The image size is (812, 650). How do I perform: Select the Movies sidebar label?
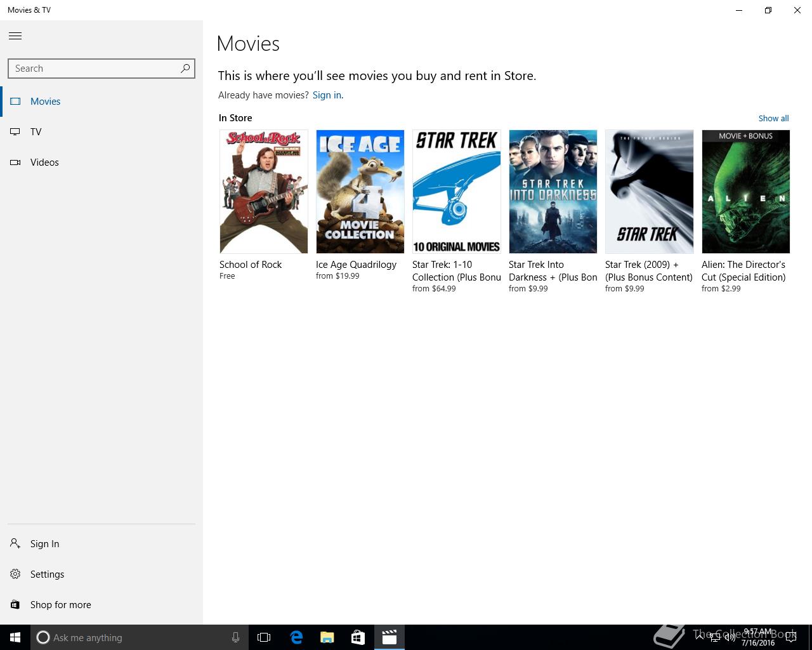(46, 102)
